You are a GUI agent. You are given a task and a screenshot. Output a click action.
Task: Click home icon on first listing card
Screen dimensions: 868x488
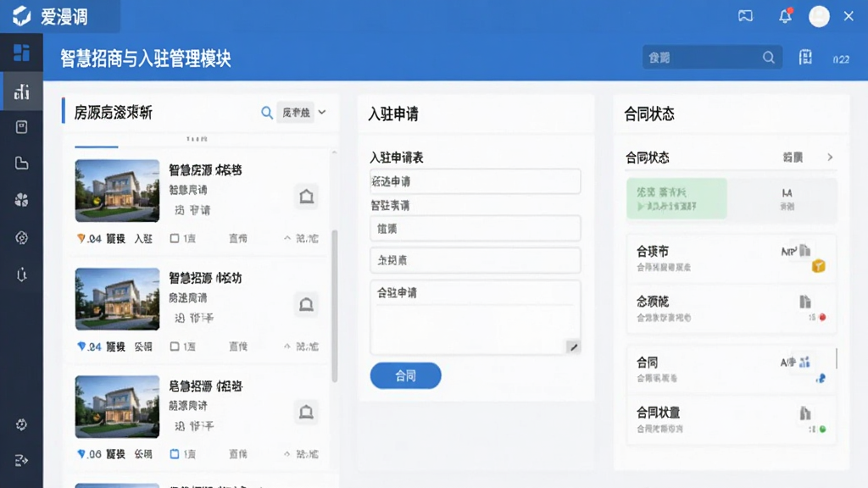[306, 197]
